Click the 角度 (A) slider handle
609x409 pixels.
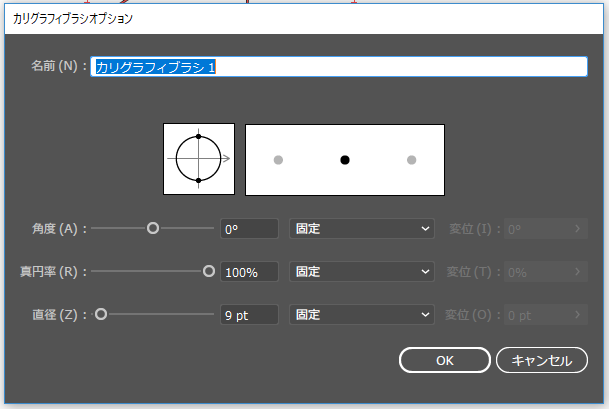coord(153,228)
